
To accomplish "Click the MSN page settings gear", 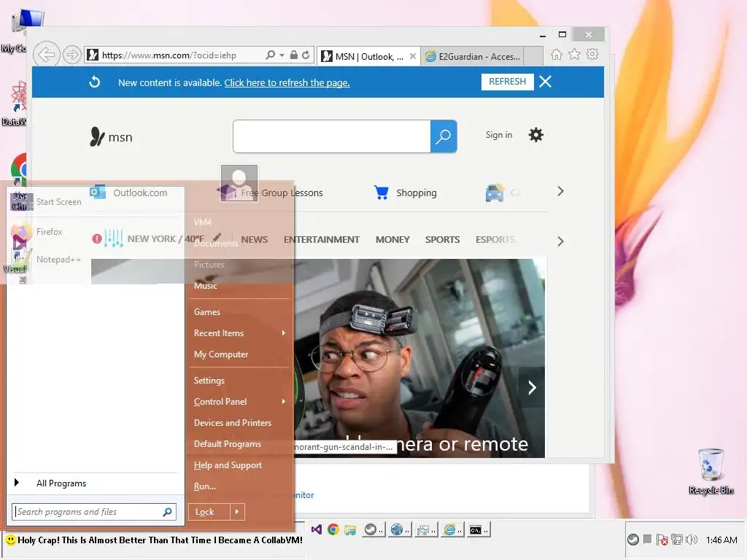I will coord(536,135).
